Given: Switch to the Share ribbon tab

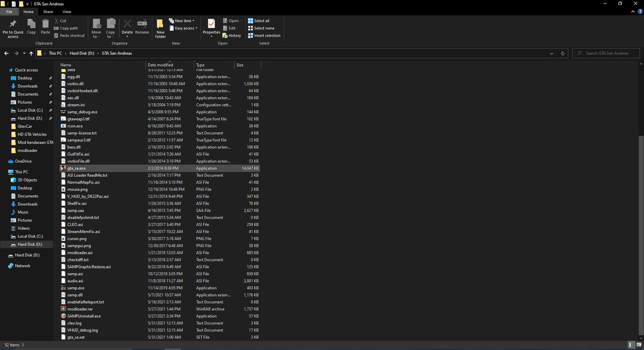Looking at the screenshot, I should (x=48, y=12).
